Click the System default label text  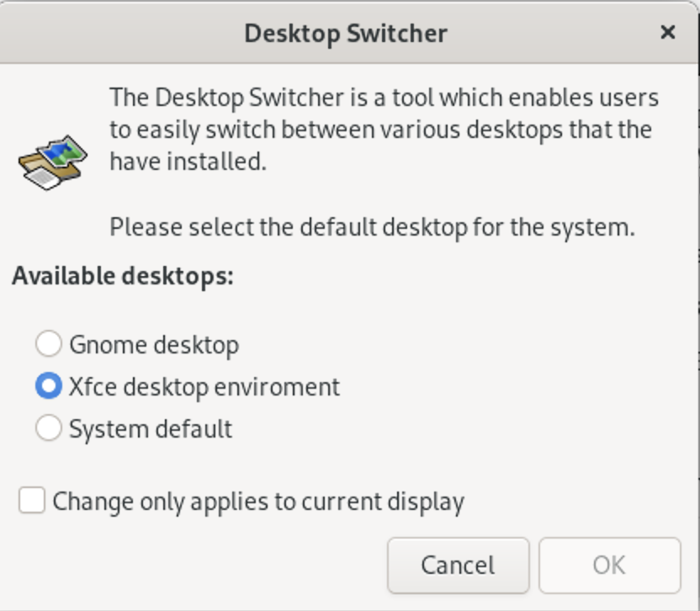tap(151, 429)
